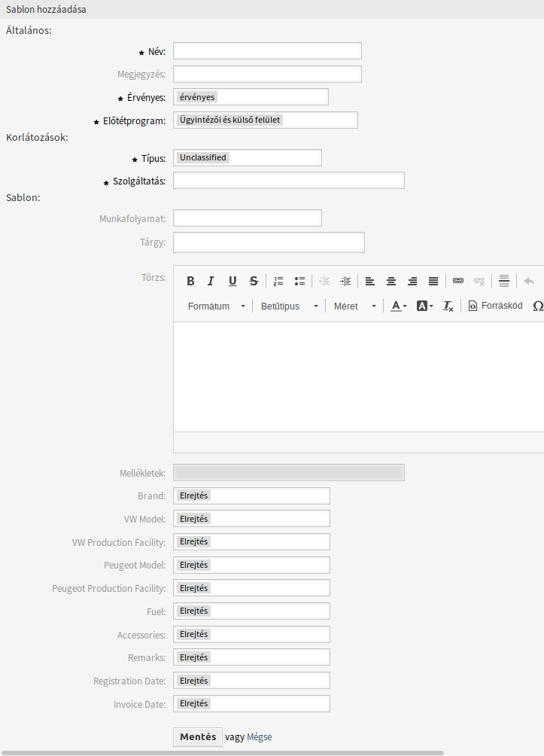
Task: Open the Fuel visibility dropdown
Action: (x=251, y=611)
